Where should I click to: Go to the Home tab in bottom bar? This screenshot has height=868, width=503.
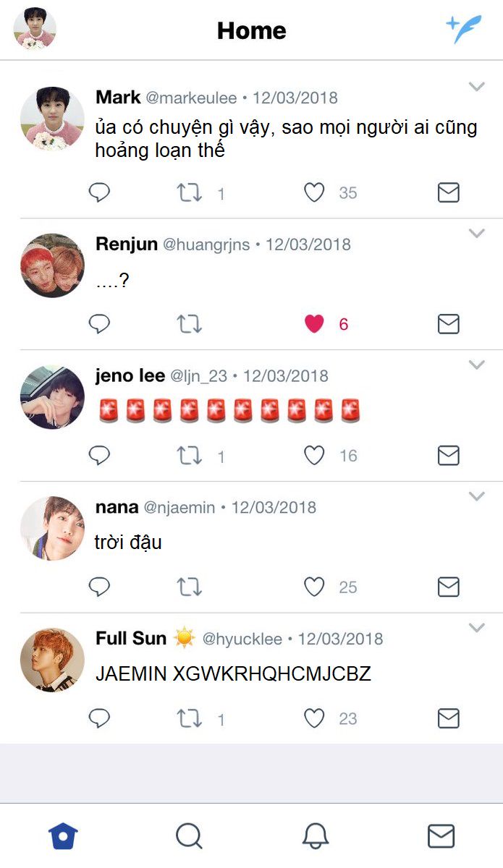coord(63,836)
